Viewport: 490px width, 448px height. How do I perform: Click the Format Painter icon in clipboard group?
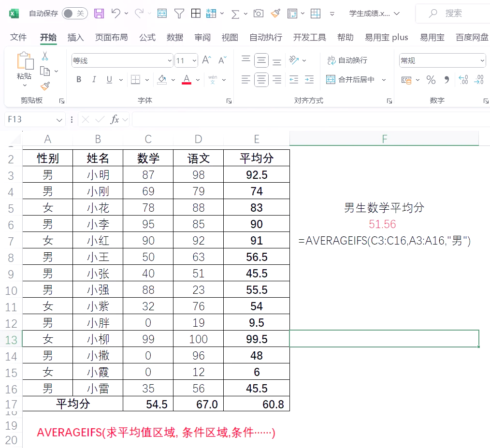point(45,86)
